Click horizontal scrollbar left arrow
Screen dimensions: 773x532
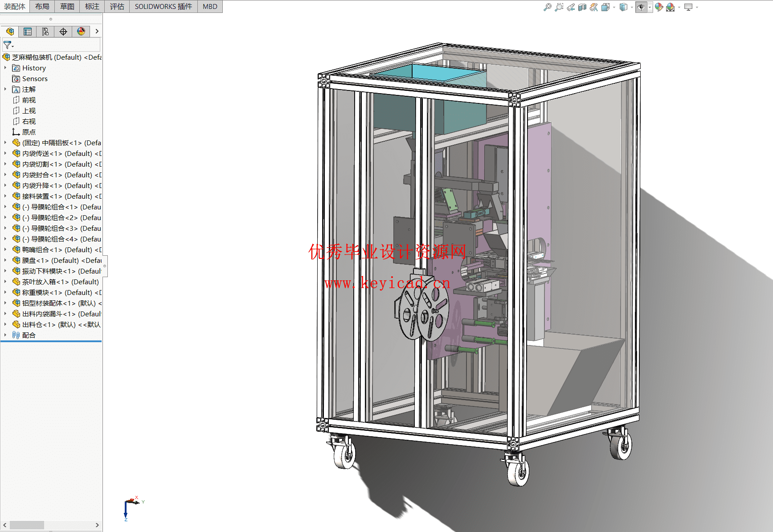[x=5, y=525]
